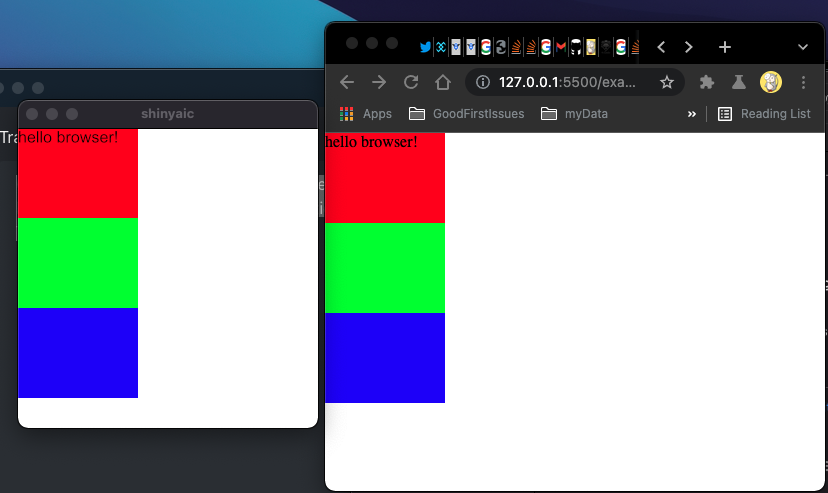View site information icon in the address bar
The height and width of the screenshot is (493, 828).
[x=483, y=82]
